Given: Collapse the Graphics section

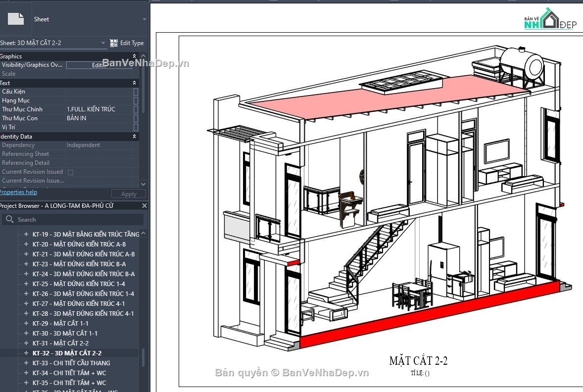Looking at the screenshot, I should pos(135,56).
